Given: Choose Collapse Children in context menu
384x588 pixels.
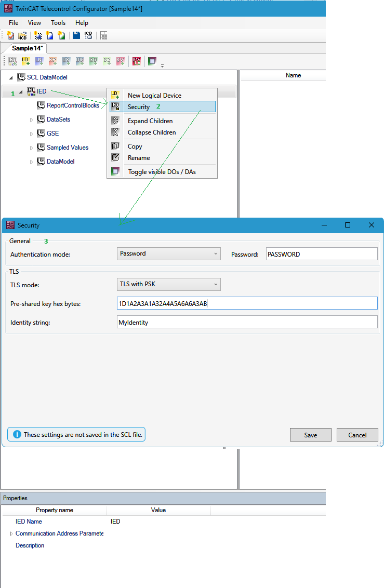Looking at the screenshot, I should click(x=162, y=132).
